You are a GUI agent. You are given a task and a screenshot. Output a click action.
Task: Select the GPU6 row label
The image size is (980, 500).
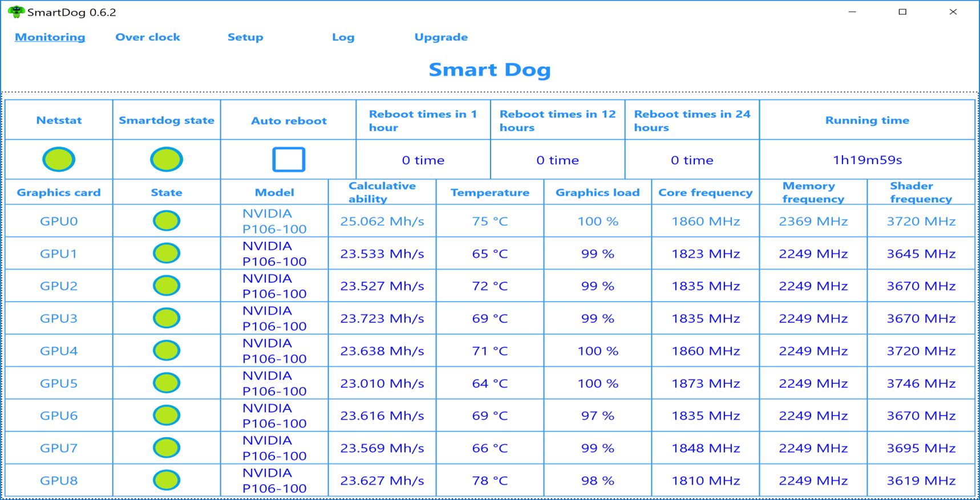coord(59,416)
